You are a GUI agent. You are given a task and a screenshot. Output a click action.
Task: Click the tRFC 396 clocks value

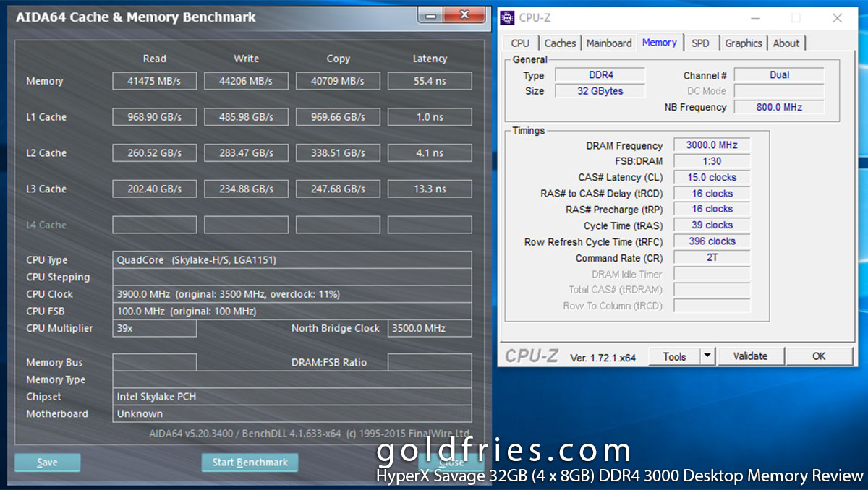click(712, 241)
